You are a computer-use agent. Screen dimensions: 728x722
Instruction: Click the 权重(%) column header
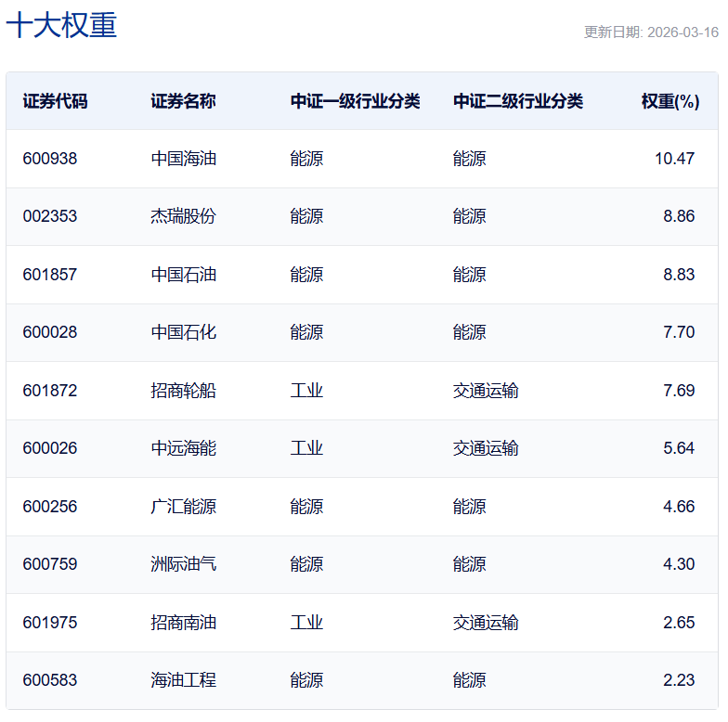pyautogui.click(x=669, y=101)
